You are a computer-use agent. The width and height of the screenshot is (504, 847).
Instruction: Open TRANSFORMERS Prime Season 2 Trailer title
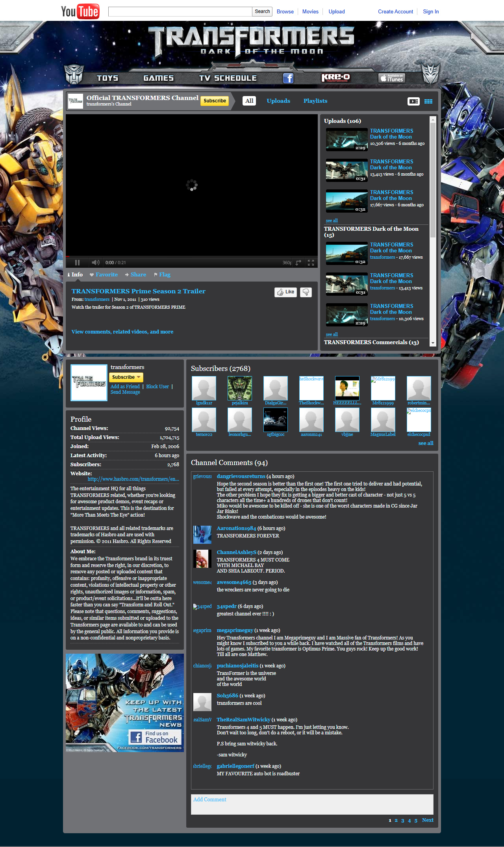(x=139, y=291)
